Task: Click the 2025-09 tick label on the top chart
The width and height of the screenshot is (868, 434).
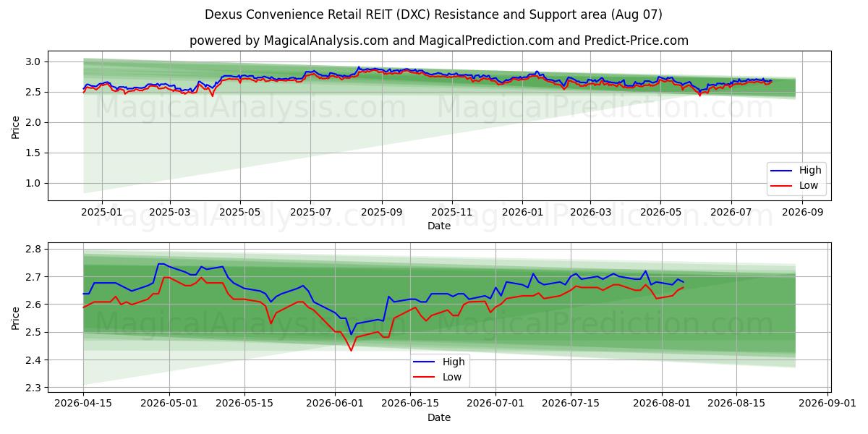Action: (x=381, y=212)
